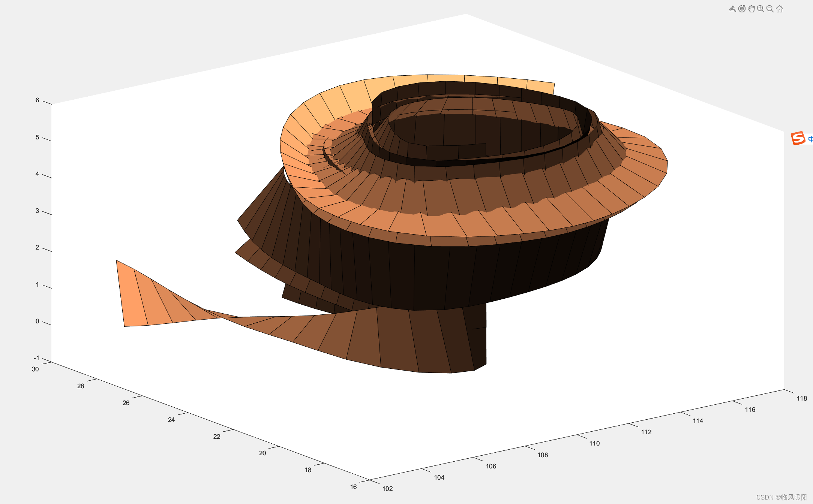Click the Sogou input method icon
The height and width of the screenshot is (504, 813).
tap(798, 138)
